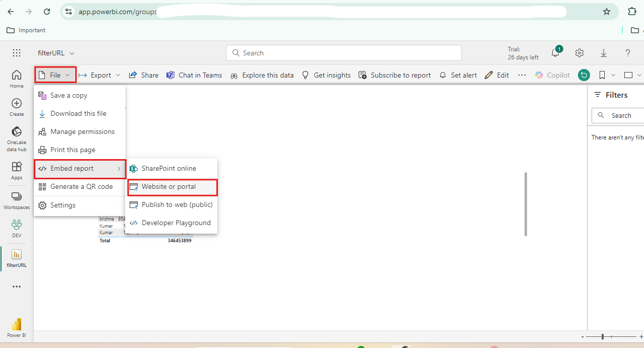
Task: Open the notifications bell
Action: pyautogui.click(x=556, y=52)
